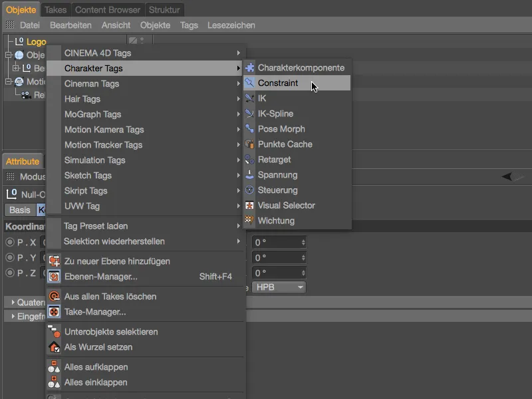Image resolution: width=532 pixels, height=399 pixels.
Task: Open the Lesezeichen menu
Action: 231,25
